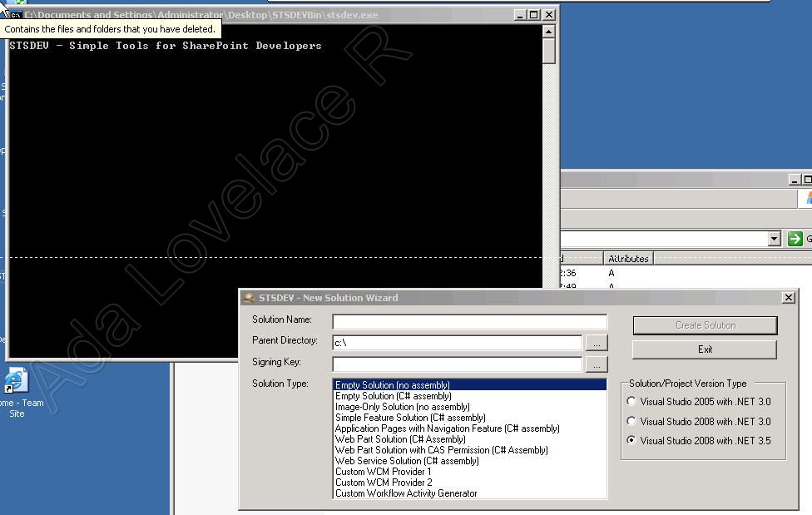Click the console window system menu icon
This screenshot has width=812, height=515.
click(x=15, y=15)
